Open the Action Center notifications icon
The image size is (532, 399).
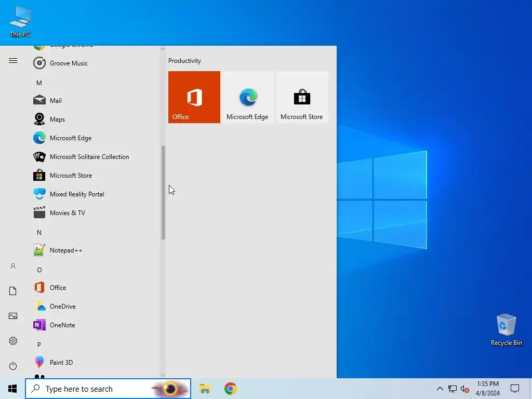click(x=515, y=389)
